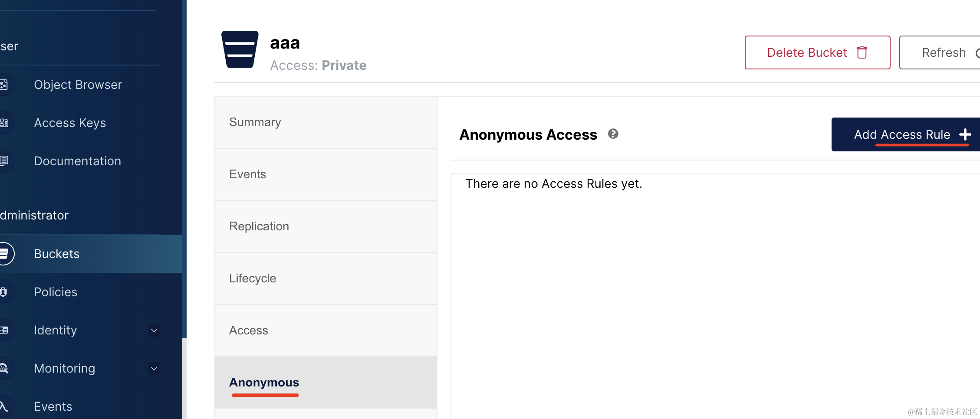Expand the Identity menu chevron
Viewport: 980px width, 419px height.
click(154, 330)
